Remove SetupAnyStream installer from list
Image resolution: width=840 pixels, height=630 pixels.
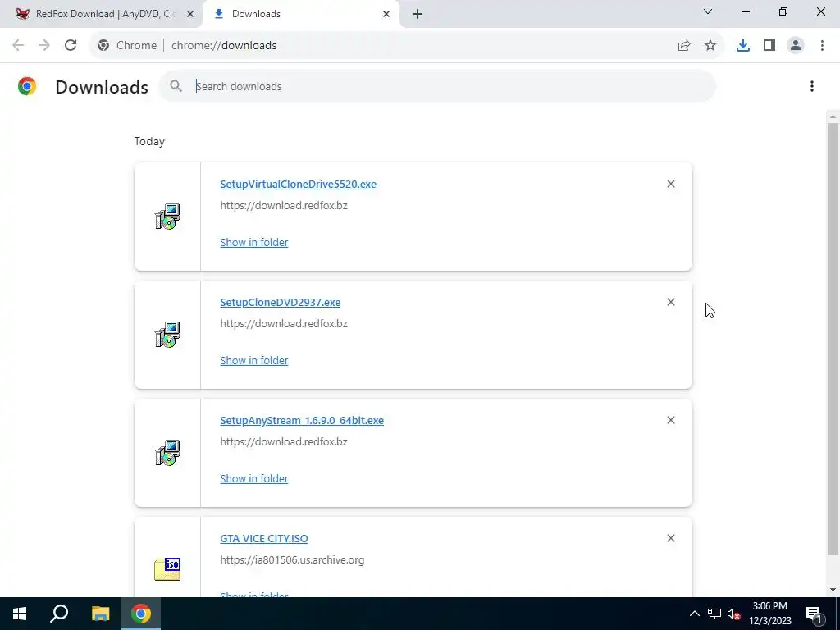click(x=671, y=420)
